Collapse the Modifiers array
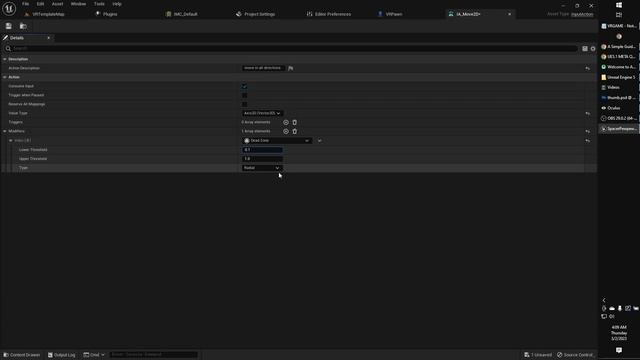Screen dimensions: 640x360 (4, 131)
